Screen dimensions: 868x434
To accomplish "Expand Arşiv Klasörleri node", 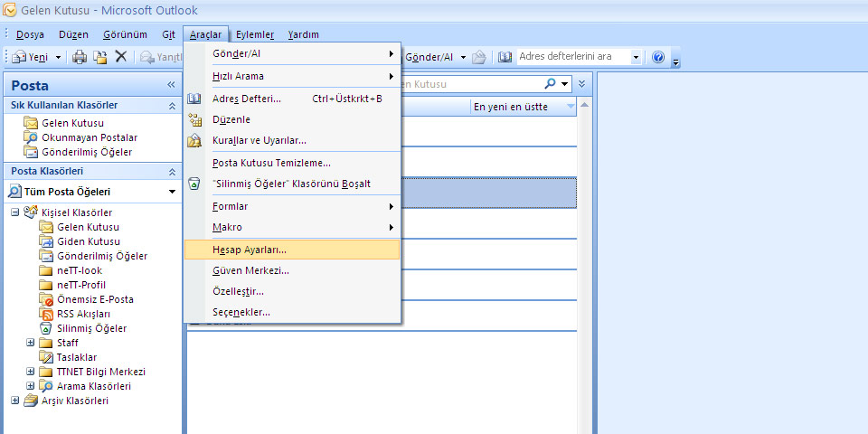I will [x=15, y=401].
